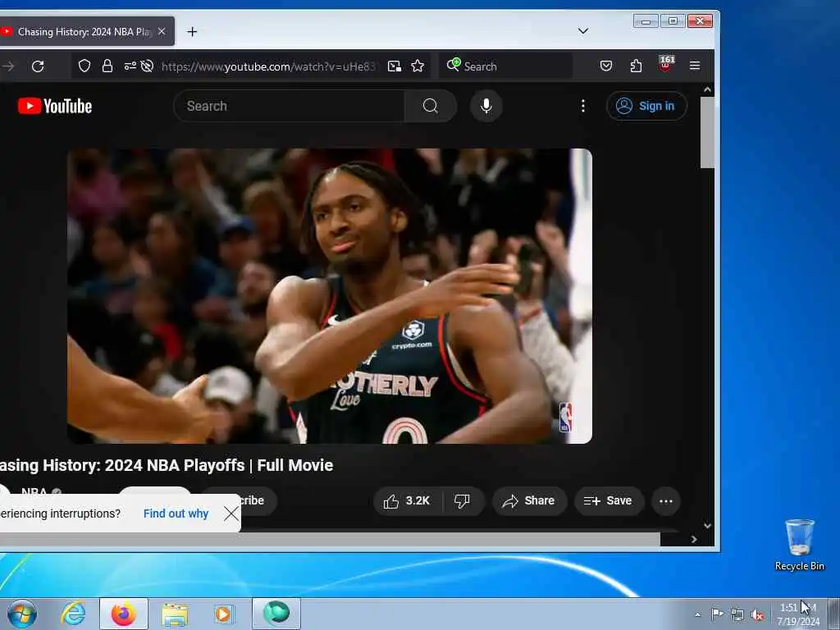This screenshot has height=630, width=840.
Task: Click the YouTube URL in address bar
Action: pos(268,66)
